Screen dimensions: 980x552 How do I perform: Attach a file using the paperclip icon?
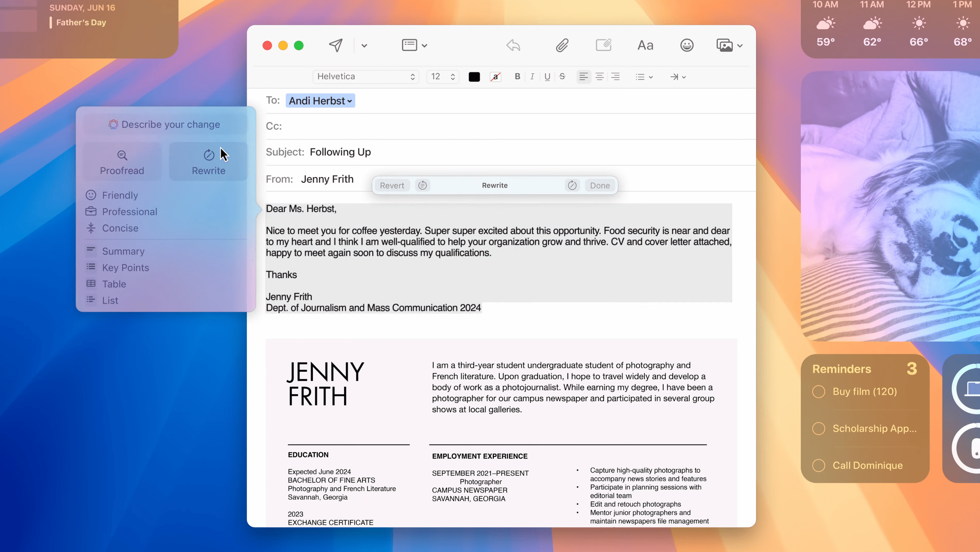(562, 45)
